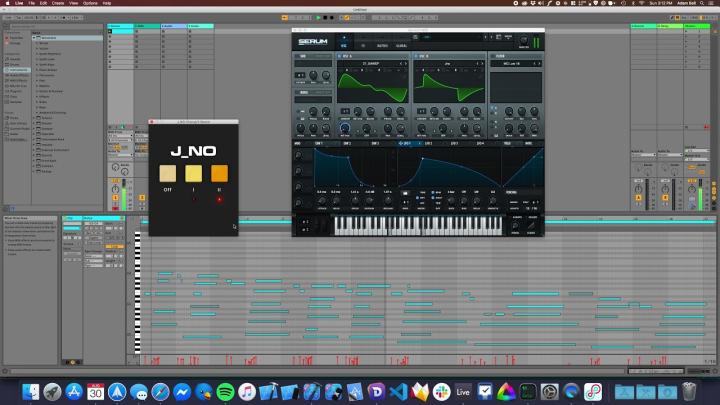Open the Trash in the Dock
Viewport: 720px width, 405px height.
689,392
